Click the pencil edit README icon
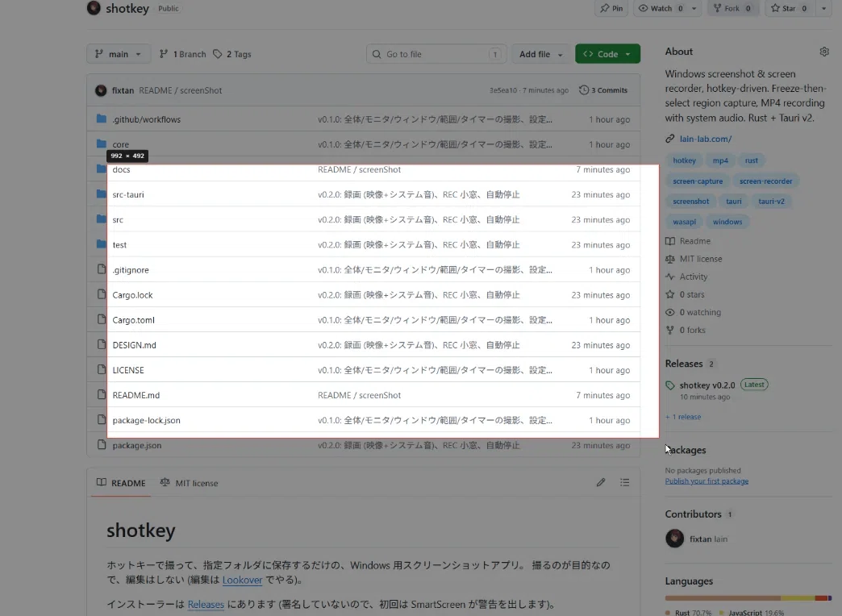Image resolution: width=842 pixels, height=616 pixels. (x=600, y=482)
